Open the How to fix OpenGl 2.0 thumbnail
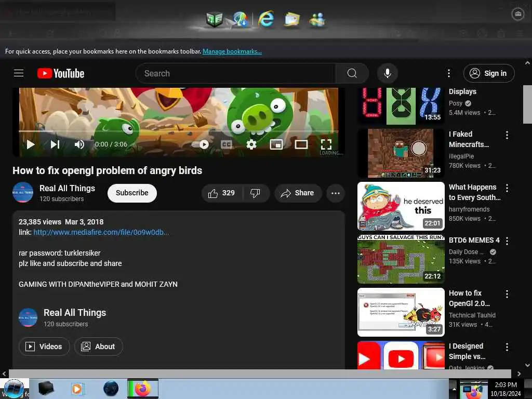The width and height of the screenshot is (532, 399). 401,312
